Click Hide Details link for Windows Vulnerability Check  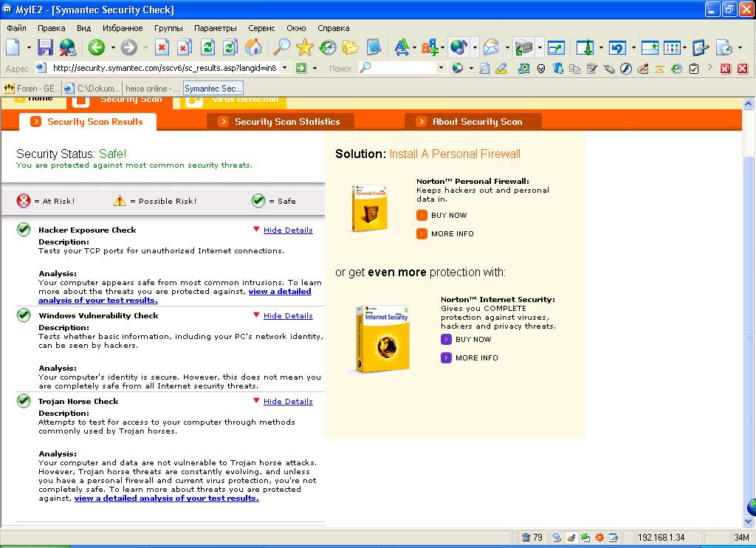click(x=288, y=315)
